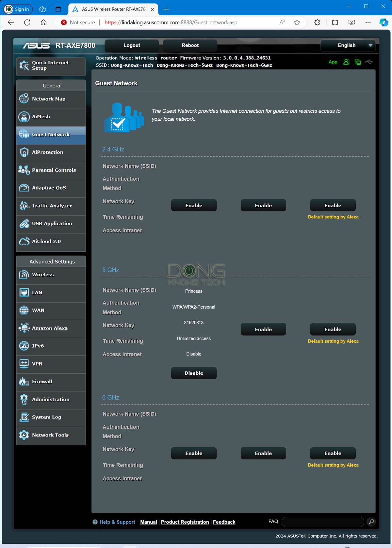Enable second 5 GHz guest network
Image resolution: width=392 pixels, height=548 pixels.
tap(263, 329)
